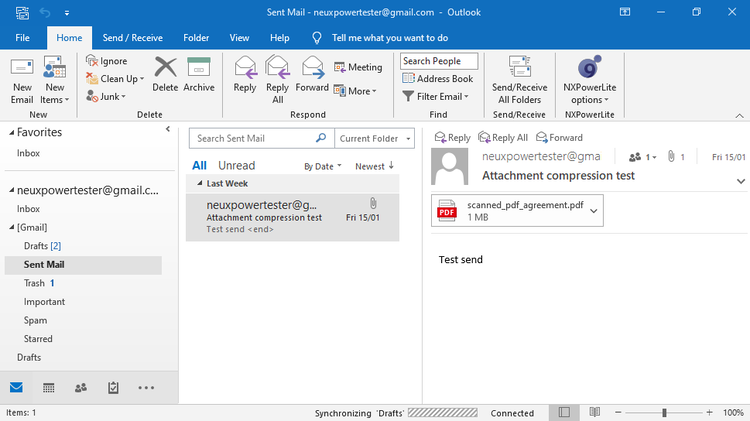Select the Attachment compression test email
The width and height of the screenshot is (750, 421).
pyautogui.click(x=293, y=217)
